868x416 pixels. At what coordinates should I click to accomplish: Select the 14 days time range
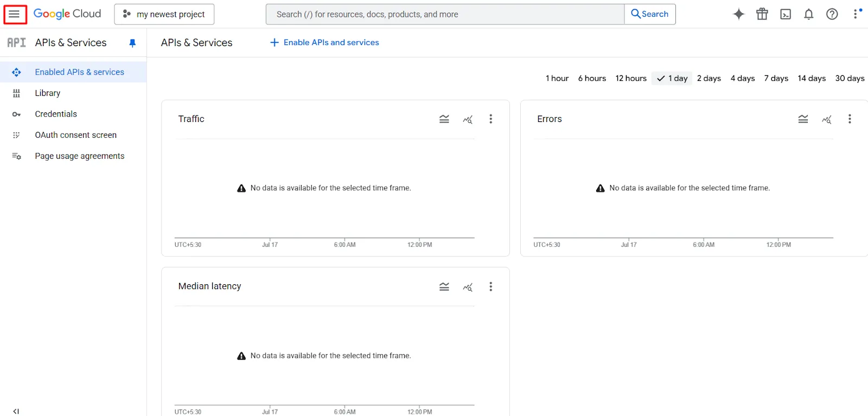tap(812, 78)
